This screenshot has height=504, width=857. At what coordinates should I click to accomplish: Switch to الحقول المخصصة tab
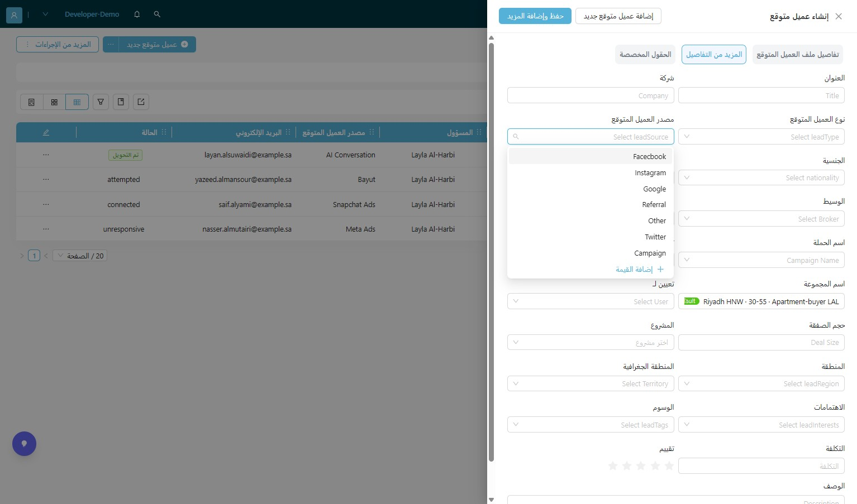coord(645,55)
